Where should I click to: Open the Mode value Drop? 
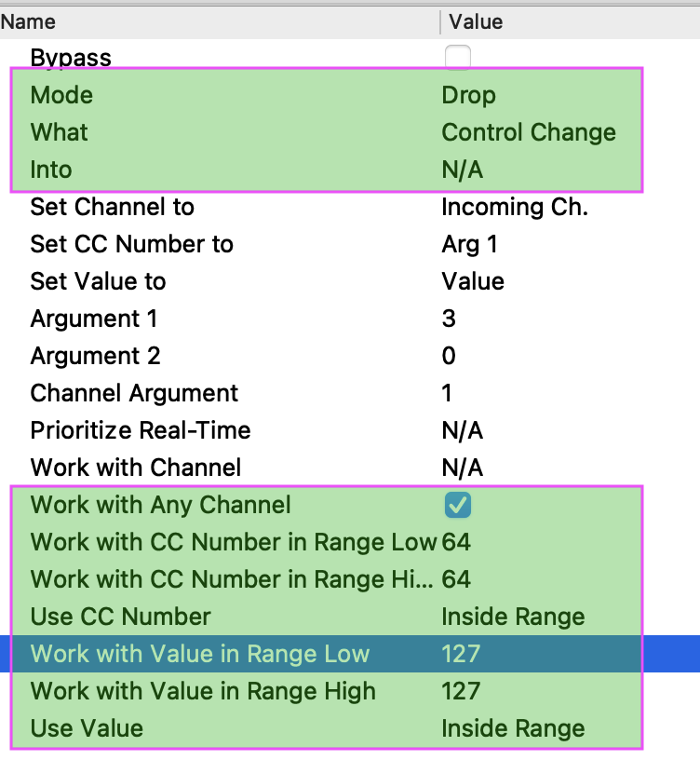468,95
